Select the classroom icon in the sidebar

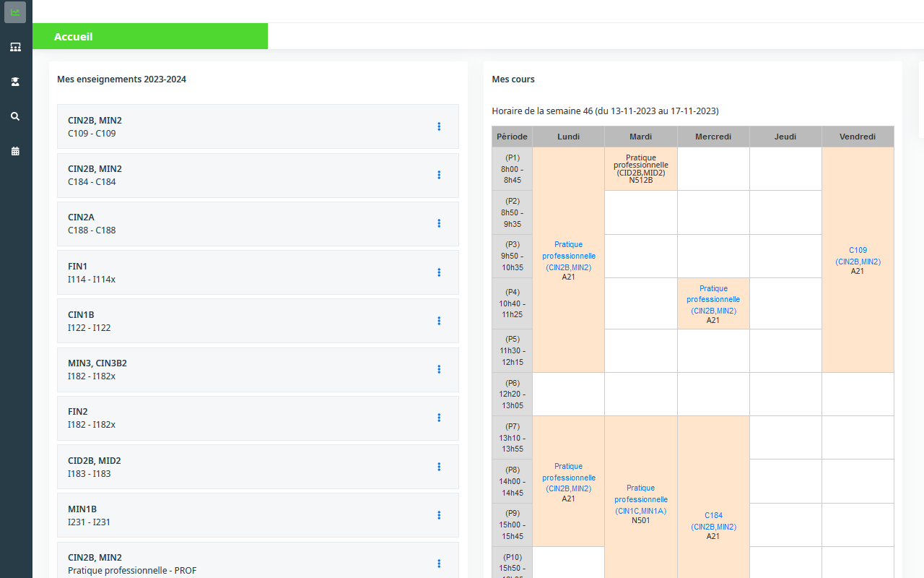[14, 46]
